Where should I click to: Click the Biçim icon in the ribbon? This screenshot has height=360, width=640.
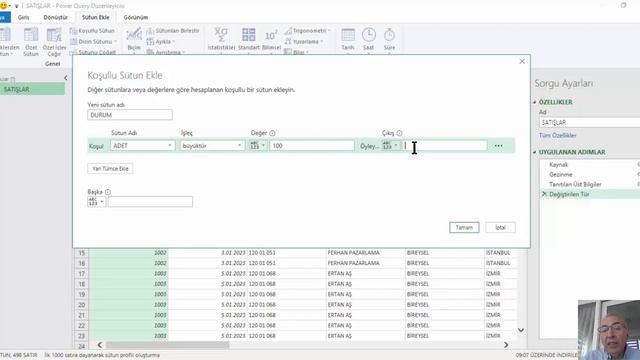134,40
